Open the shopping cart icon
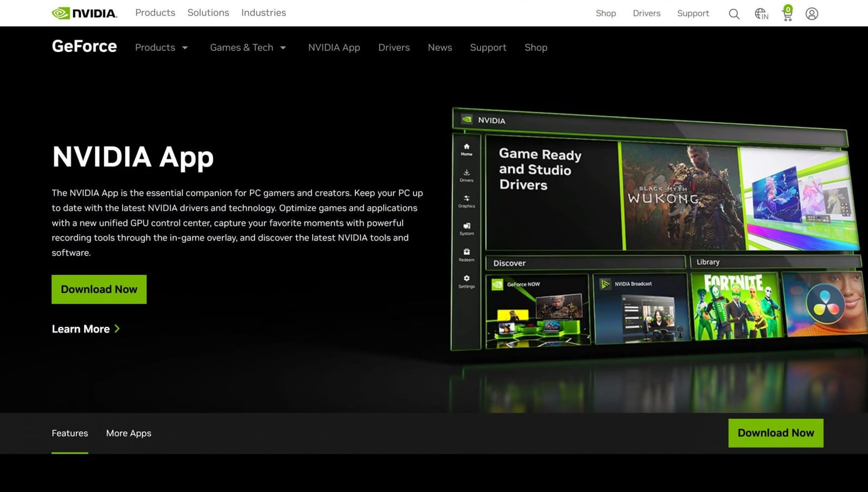This screenshot has height=492, width=868. pyautogui.click(x=786, y=15)
